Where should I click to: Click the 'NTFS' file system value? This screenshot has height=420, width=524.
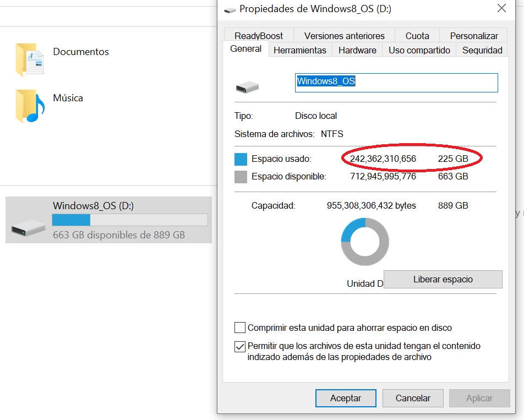pyautogui.click(x=332, y=134)
